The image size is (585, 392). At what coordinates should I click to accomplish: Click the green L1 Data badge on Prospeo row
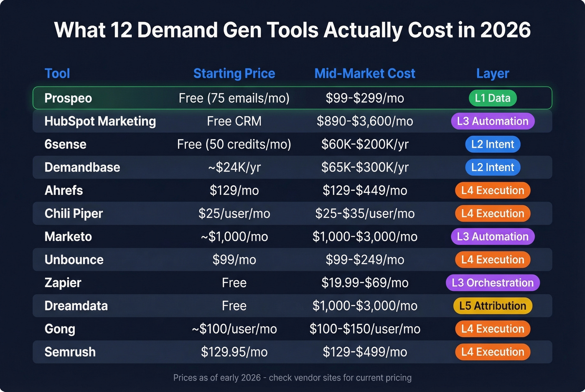[x=493, y=98]
